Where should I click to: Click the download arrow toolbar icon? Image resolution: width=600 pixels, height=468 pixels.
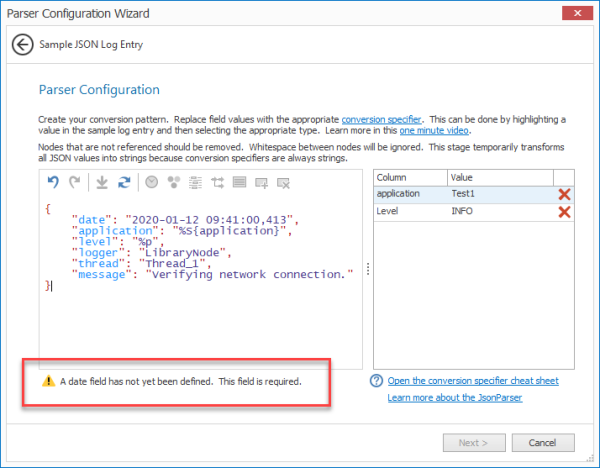102,183
